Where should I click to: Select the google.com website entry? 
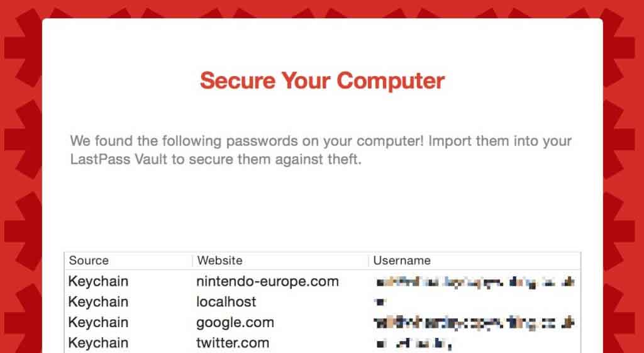pyautogui.click(x=235, y=323)
